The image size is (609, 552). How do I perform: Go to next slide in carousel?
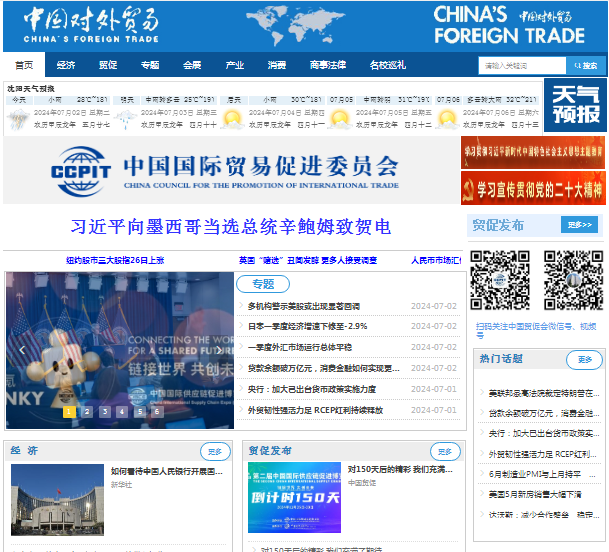219,350
